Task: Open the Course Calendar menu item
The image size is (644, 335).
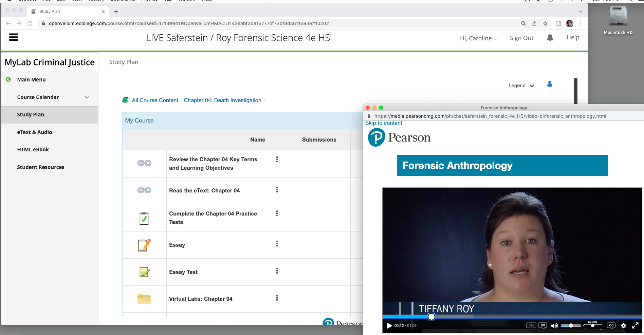Action: (38, 97)
